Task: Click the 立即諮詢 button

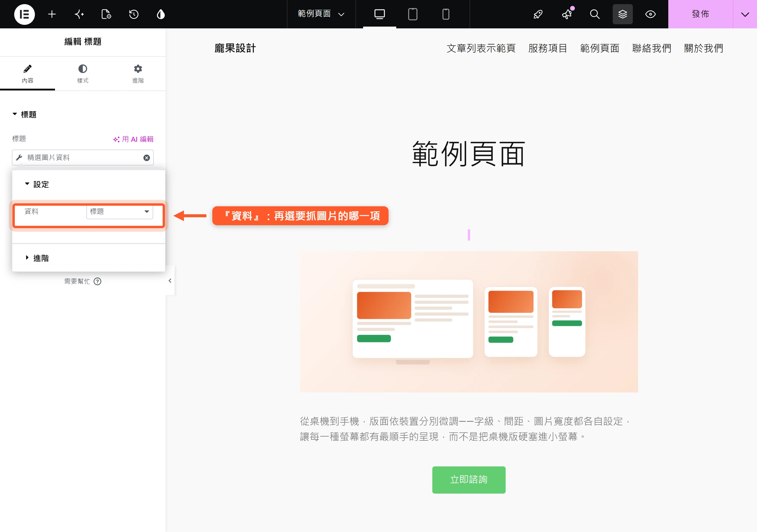Action: click(x=469, y=480)
